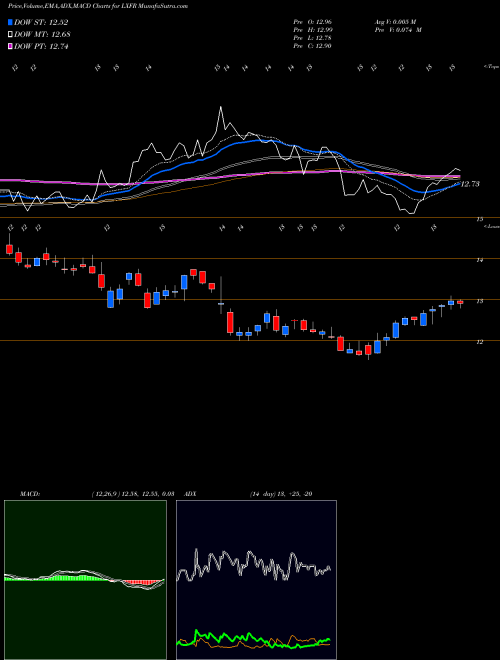This screenshot has height=660, width=500.
Task: Open the green MACD histogram chart panel
Action: click(85, 580)
